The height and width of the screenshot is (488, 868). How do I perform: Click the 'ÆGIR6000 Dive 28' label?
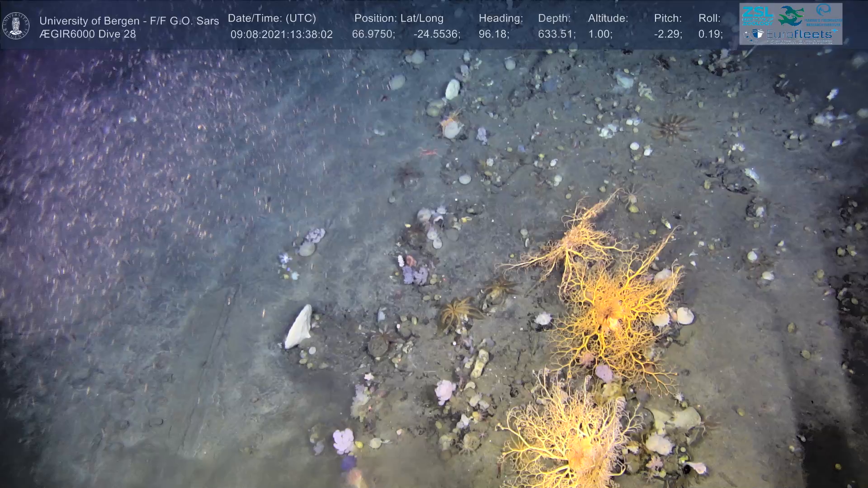(87, 34)
